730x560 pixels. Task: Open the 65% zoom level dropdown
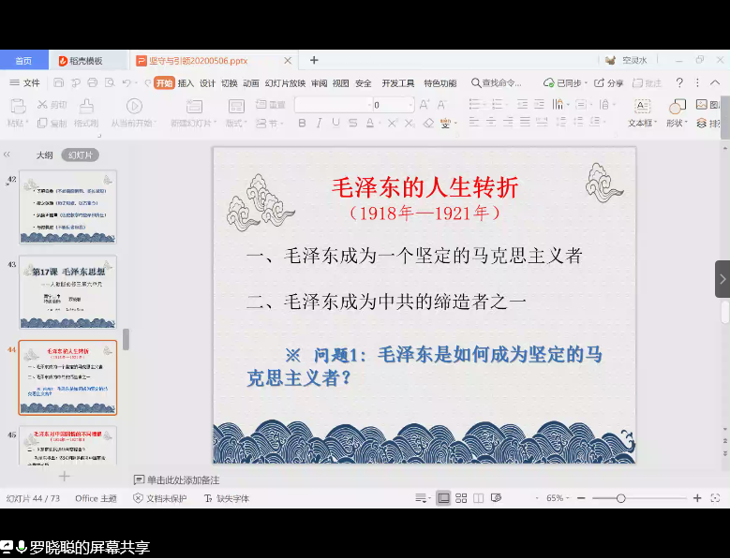pos(558,498)
